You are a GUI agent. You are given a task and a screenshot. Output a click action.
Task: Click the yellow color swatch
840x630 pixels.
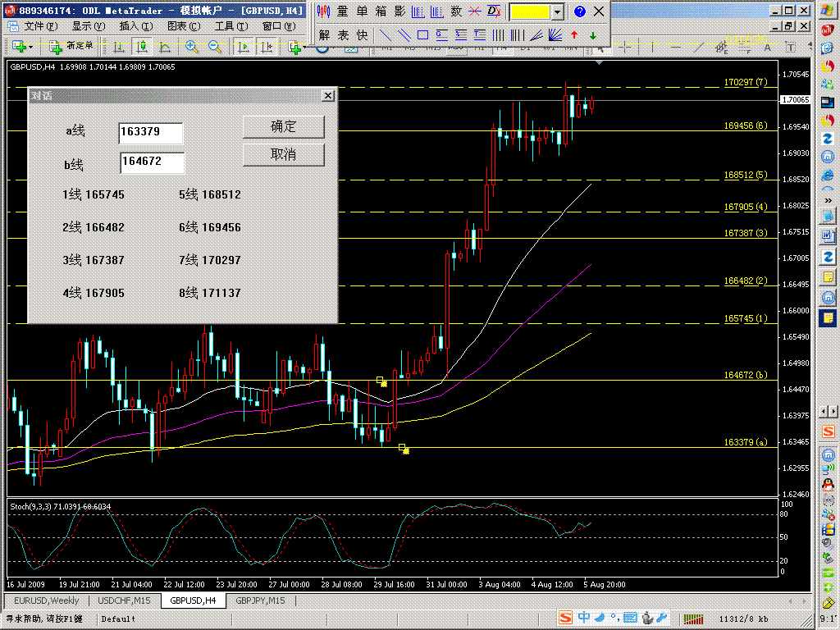[x=530, y=11]
